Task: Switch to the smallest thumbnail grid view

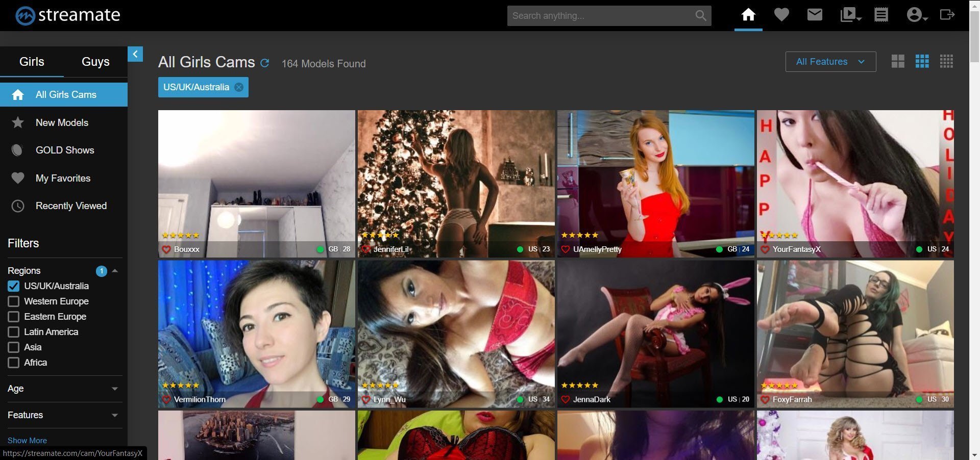Action: coord(946,62)
